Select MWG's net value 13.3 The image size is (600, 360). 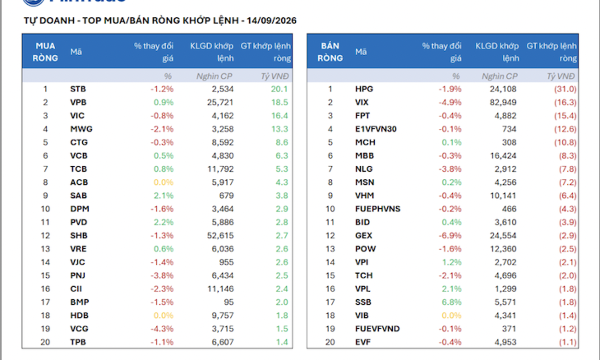point(280,129)
